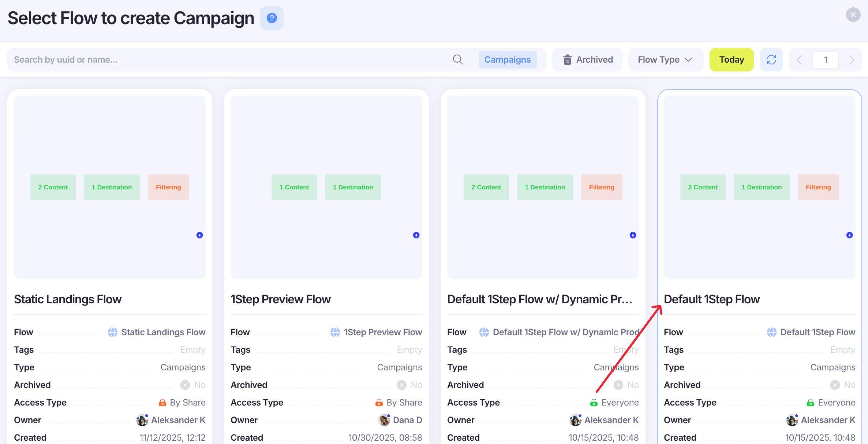Click 2 Content block in Static Landings Flow
Screen dimensions: 868x444
click(x=53, y=187)
